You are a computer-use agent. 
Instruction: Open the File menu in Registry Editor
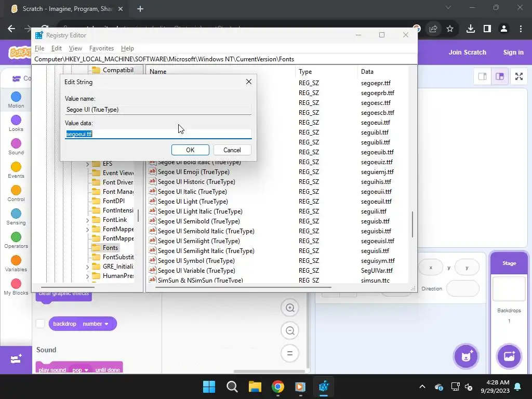pos(39,48)
